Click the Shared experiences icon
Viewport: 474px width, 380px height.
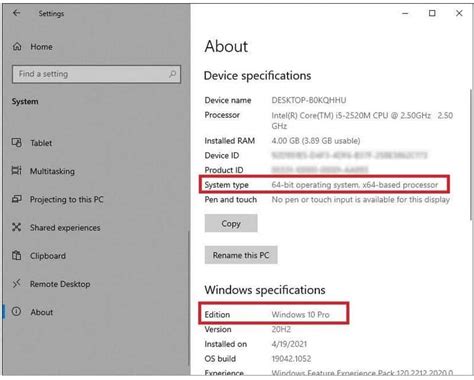pos(17,227)
